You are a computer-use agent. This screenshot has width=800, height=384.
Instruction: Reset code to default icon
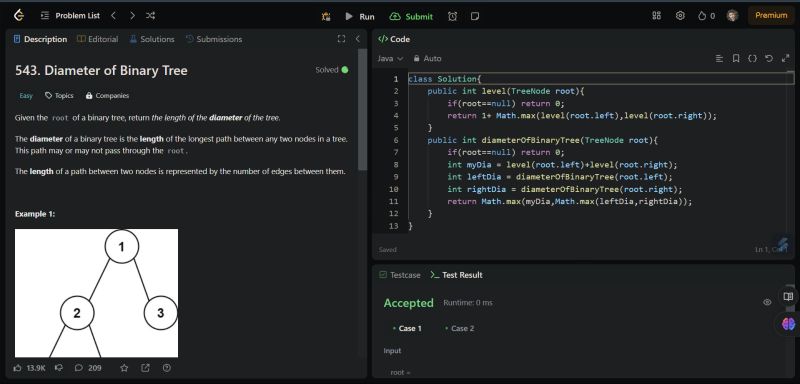pos(769,59)
